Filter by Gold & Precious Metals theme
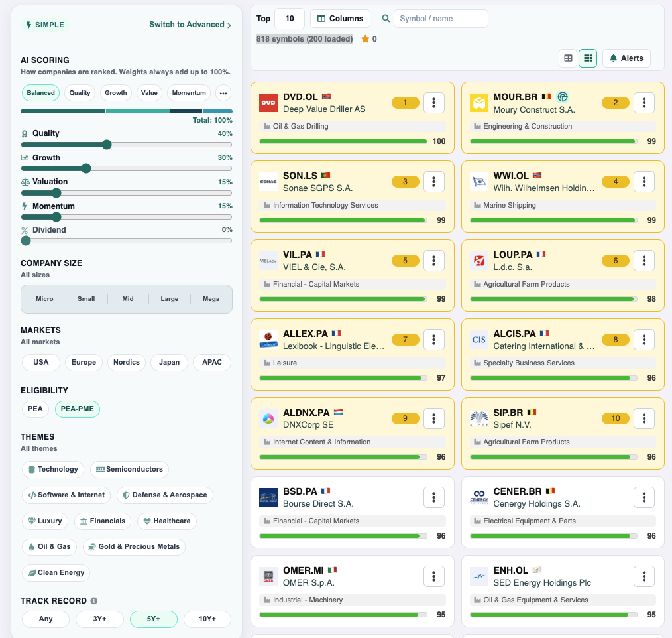 [134, 547]
